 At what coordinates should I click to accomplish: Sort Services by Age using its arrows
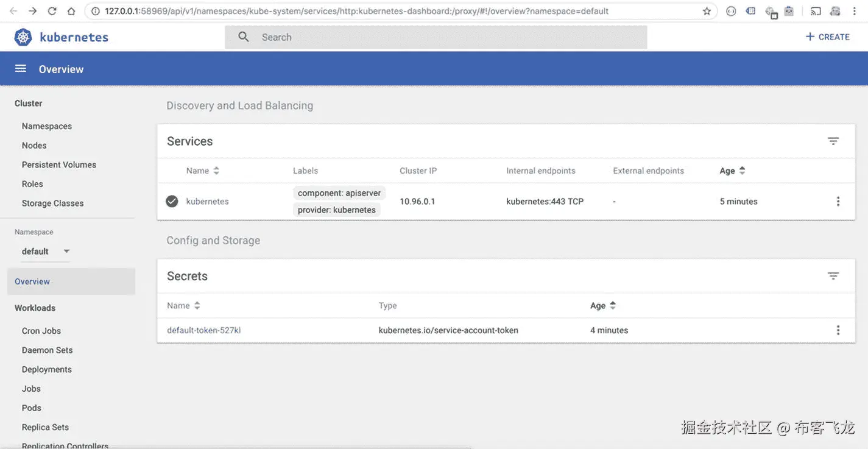click(742, 171)
